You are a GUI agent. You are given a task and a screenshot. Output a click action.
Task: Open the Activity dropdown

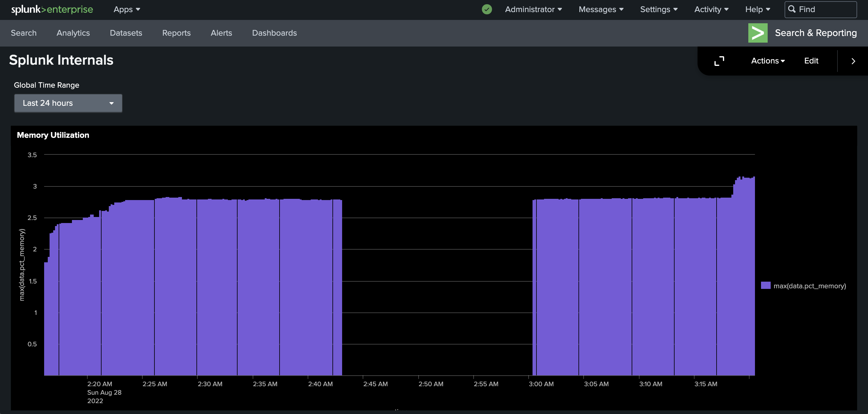[x=711, y=9]
